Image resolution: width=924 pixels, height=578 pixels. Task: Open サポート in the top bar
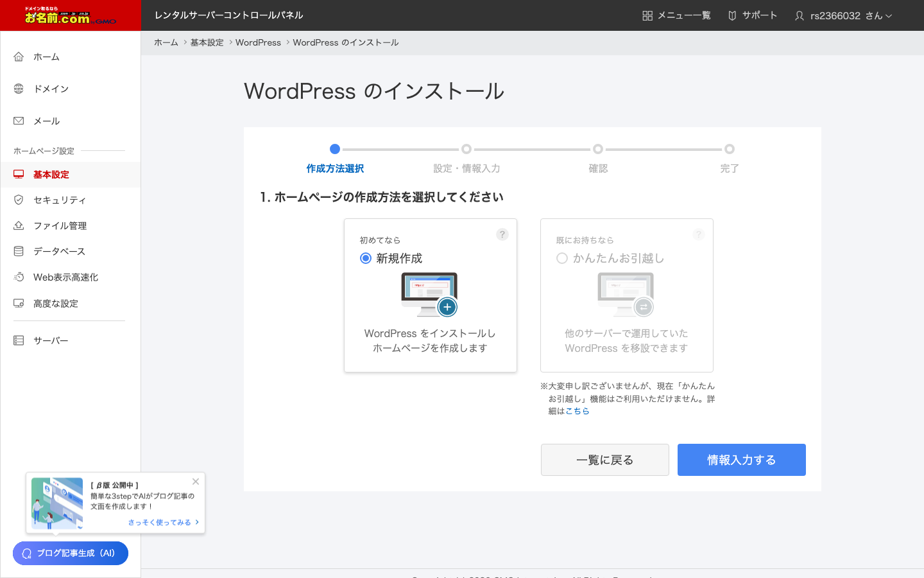click(x=753, y=15)
